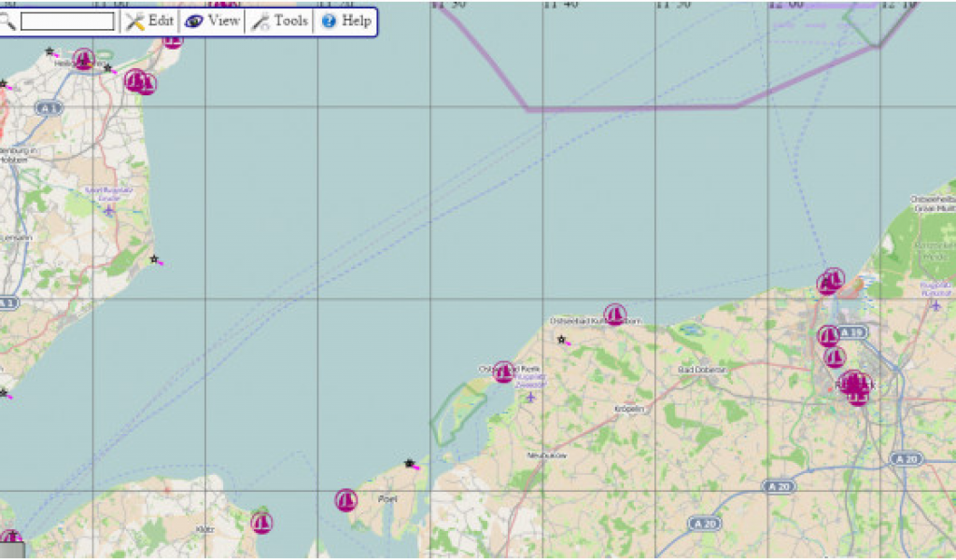
Task: Select single harbour marker just above Rostock cluster
Action: pos(835,357)
